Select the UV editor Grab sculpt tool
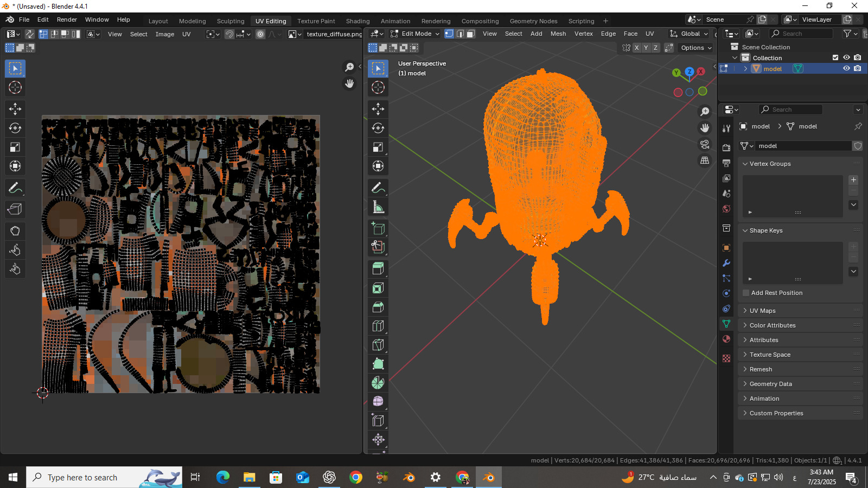868x488 pixels. [15, 231]
